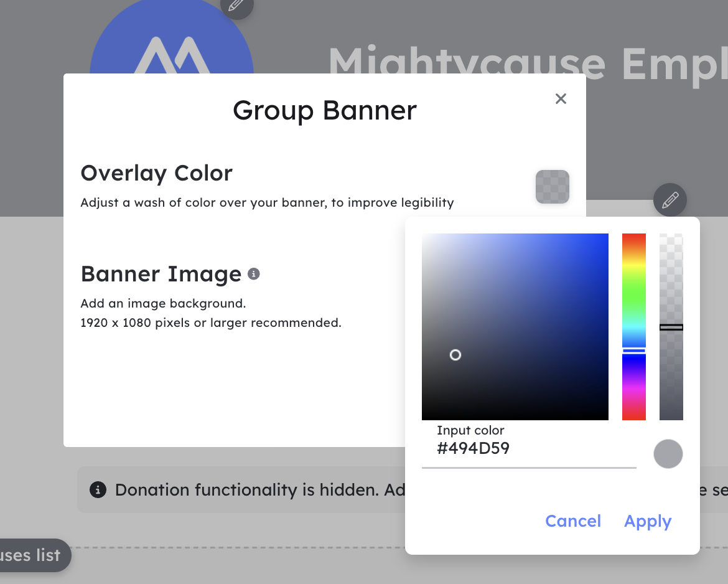
Task: Click the hue slider handle
Action: click(634, 351)
